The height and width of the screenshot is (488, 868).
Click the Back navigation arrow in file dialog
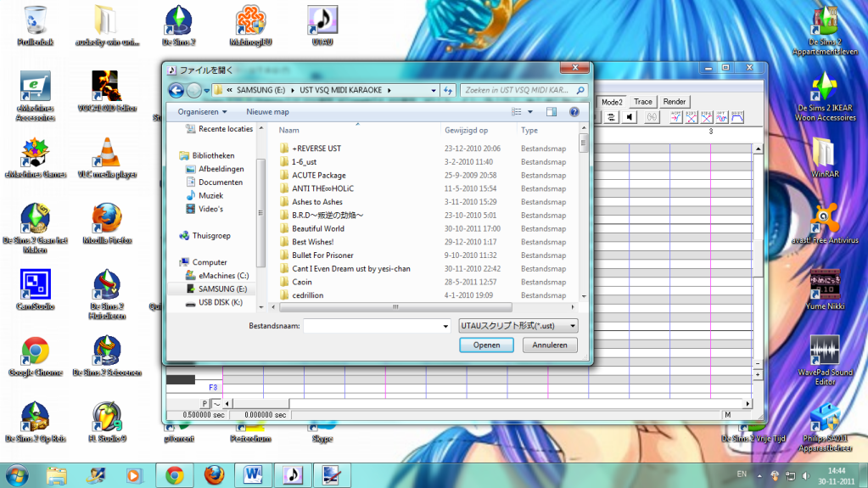[x=176, y=90]
